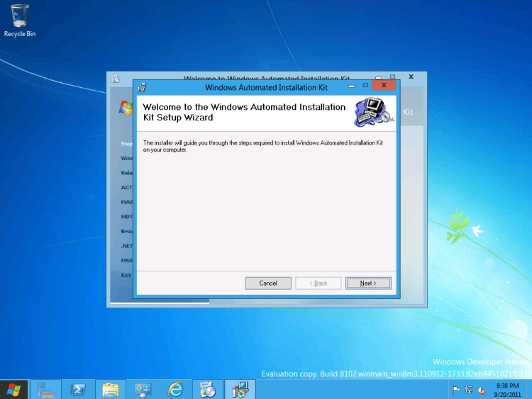Launch Server Manager from the taskbar
The height and width of the screenshot is (399, 532).
click(46, 389)
